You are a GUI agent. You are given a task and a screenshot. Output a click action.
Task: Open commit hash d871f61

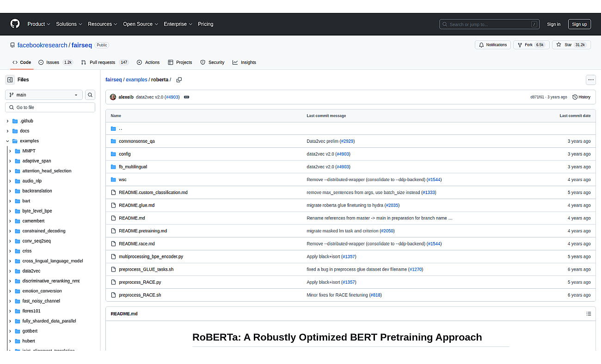coord(537,97)
